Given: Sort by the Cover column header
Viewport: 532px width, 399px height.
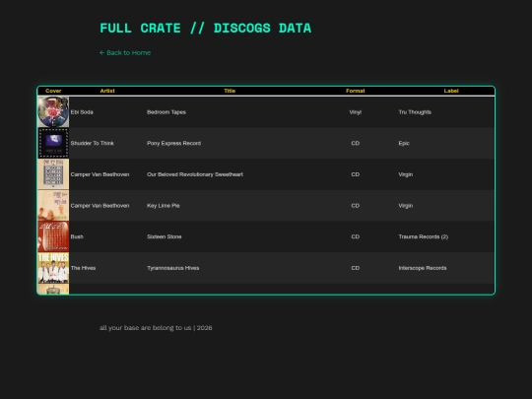Looking at the screenshot, I should 53,91.
